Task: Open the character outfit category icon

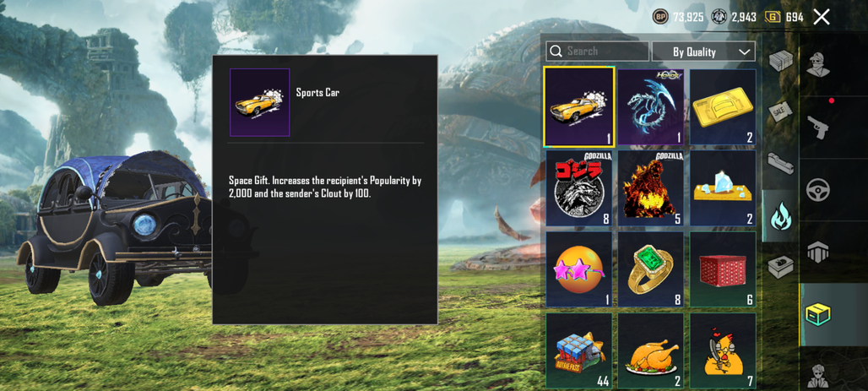Action: [817, 65]
